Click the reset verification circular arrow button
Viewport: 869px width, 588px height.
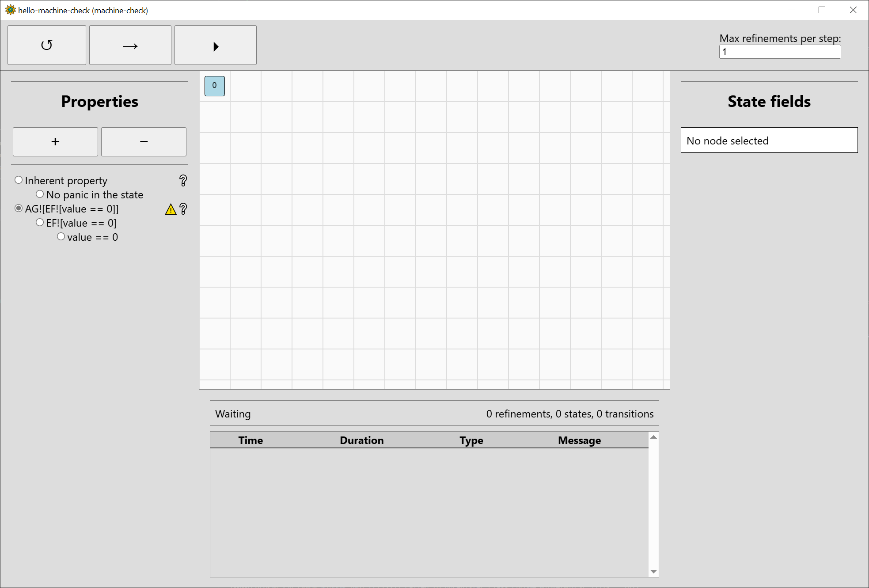[x=47, y=45]
